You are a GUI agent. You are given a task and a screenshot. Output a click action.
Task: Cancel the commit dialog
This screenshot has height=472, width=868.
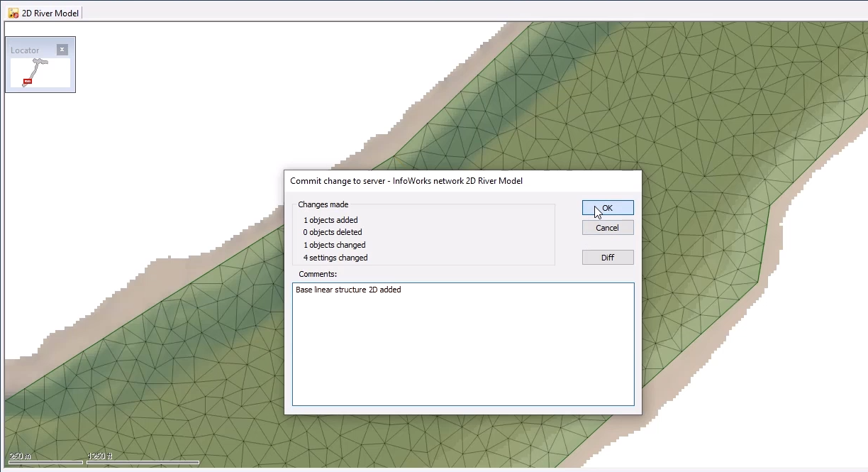(x=608, y=228)
